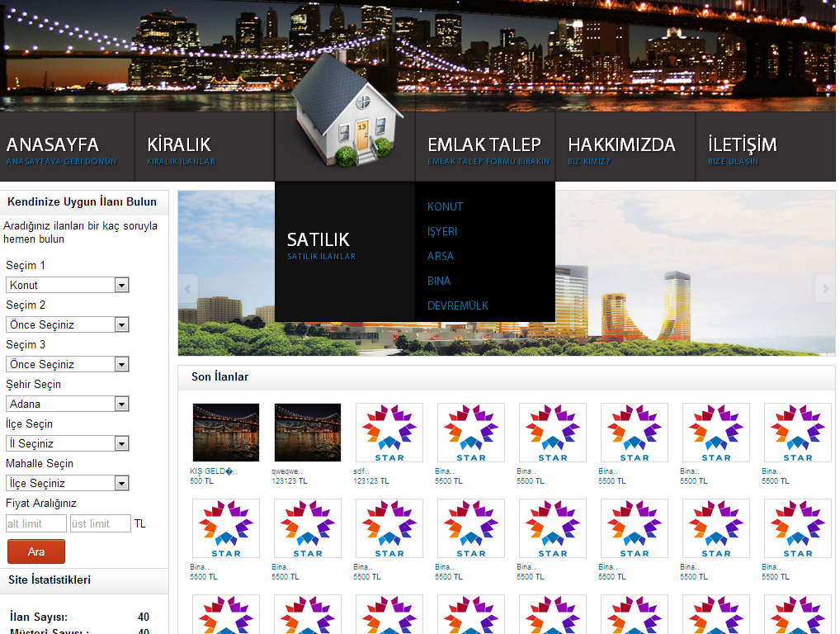Viewport: 840px width, 634px height.
Task: Select ARSA from the Satılık submenu
Action: (441, 256)
